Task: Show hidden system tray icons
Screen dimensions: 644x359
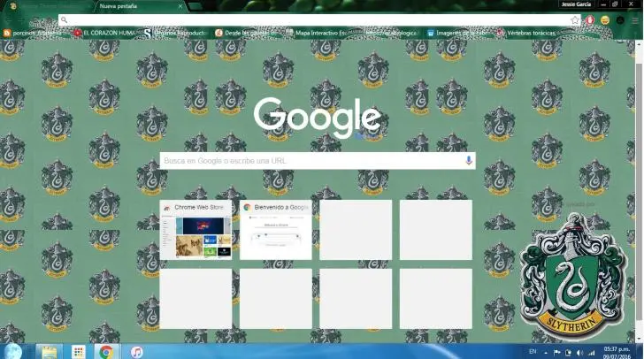Action: click(546, 352)
